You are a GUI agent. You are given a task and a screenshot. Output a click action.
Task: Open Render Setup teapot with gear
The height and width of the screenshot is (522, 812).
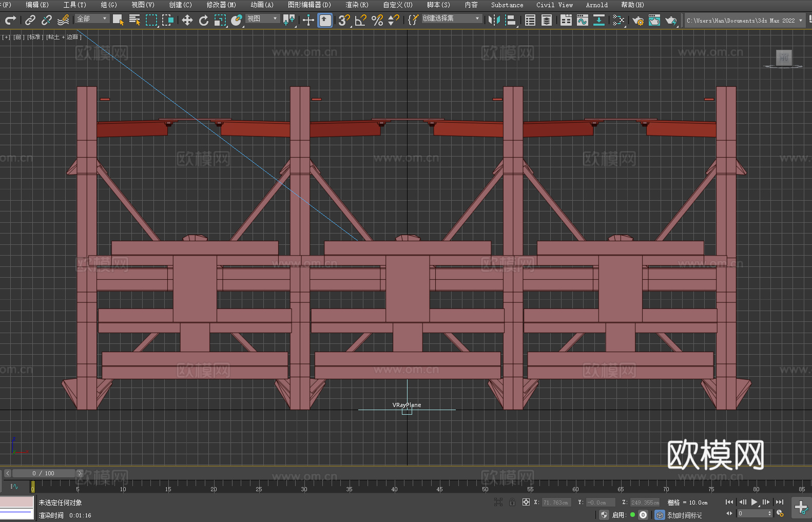coord(638,20)
